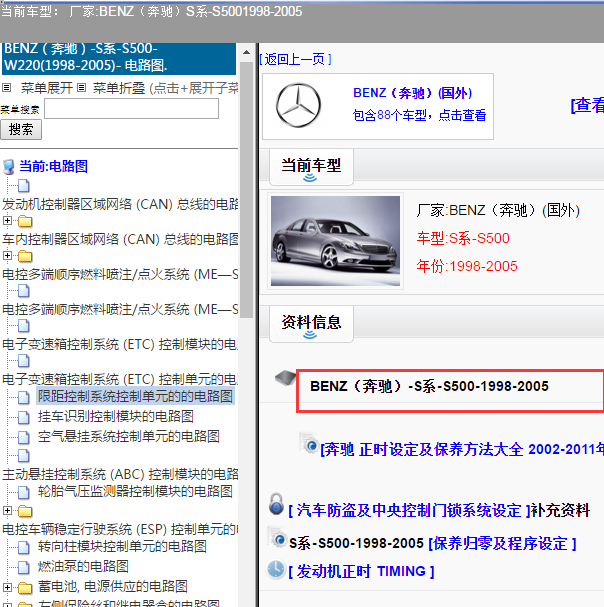Click the 当前:电路图 root label
This screenshot has height=607, width=604.
point(53,166)
